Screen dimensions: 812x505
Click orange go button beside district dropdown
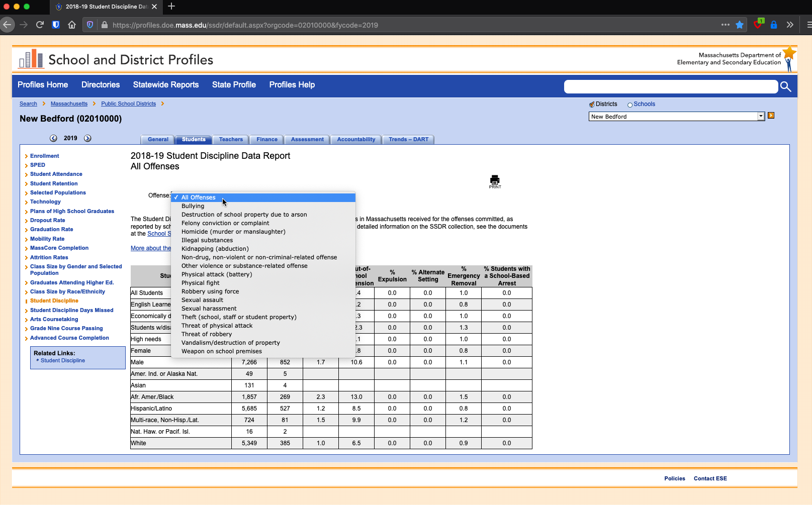pos(771,116)
